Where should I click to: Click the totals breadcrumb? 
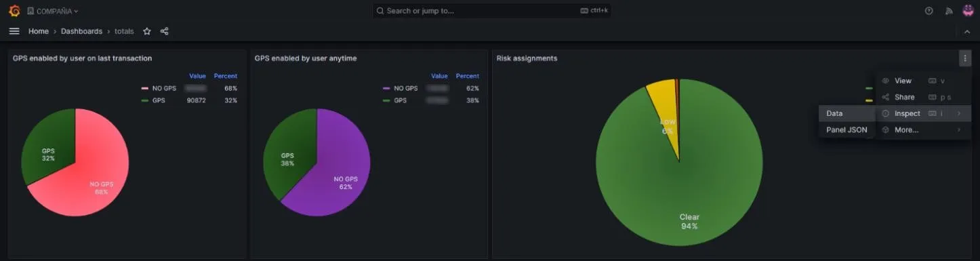point(124,31)
